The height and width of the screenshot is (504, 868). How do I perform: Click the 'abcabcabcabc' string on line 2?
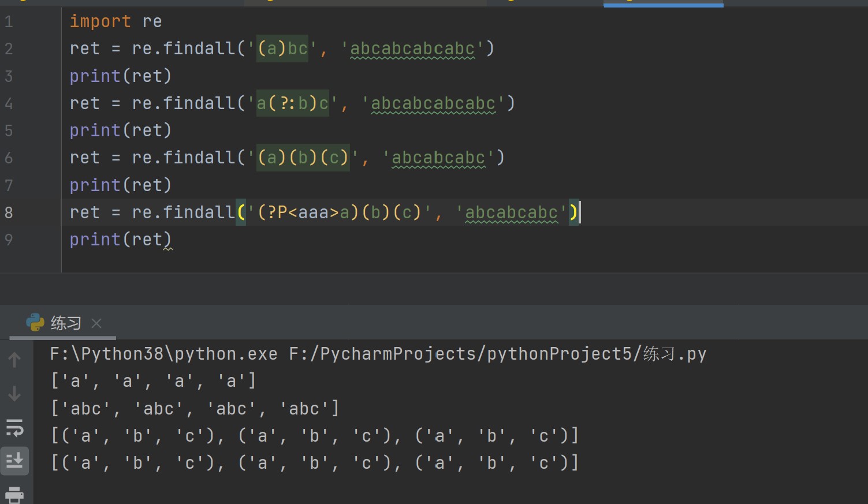coord(412,48)
